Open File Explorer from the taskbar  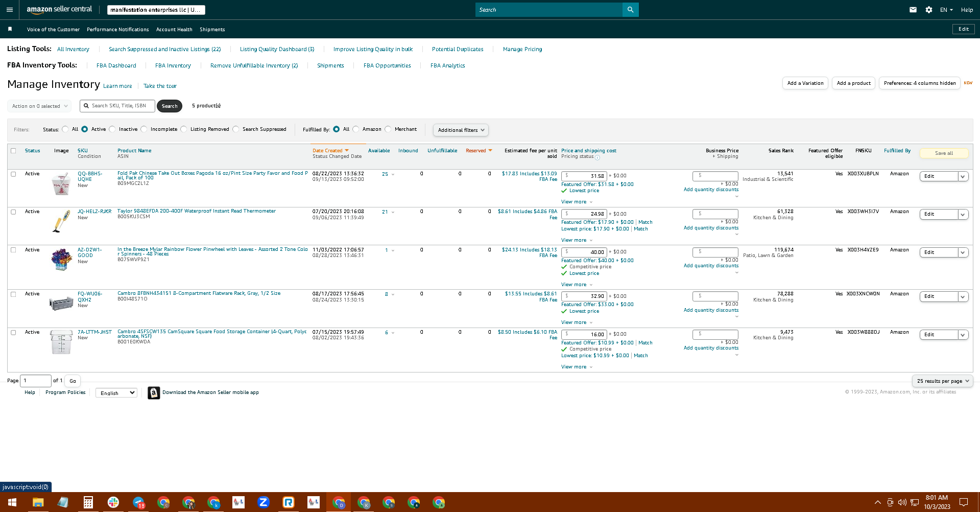[38, 502]
